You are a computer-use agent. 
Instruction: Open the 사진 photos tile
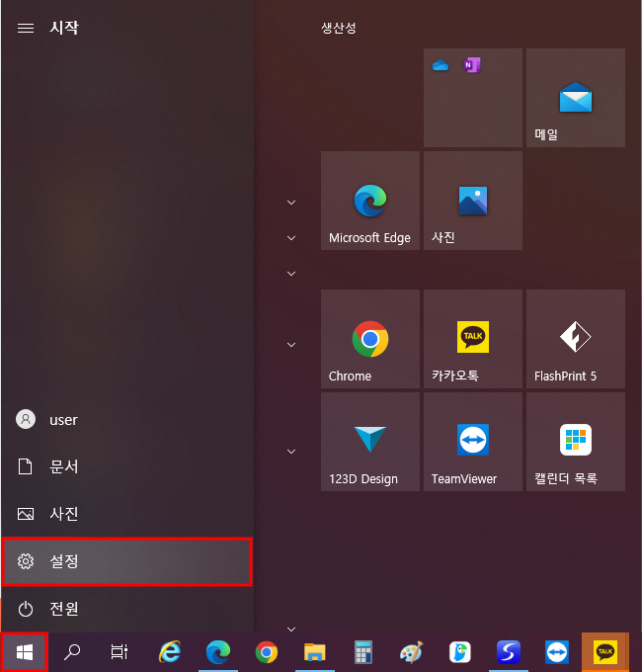click(x=473, y=201)
